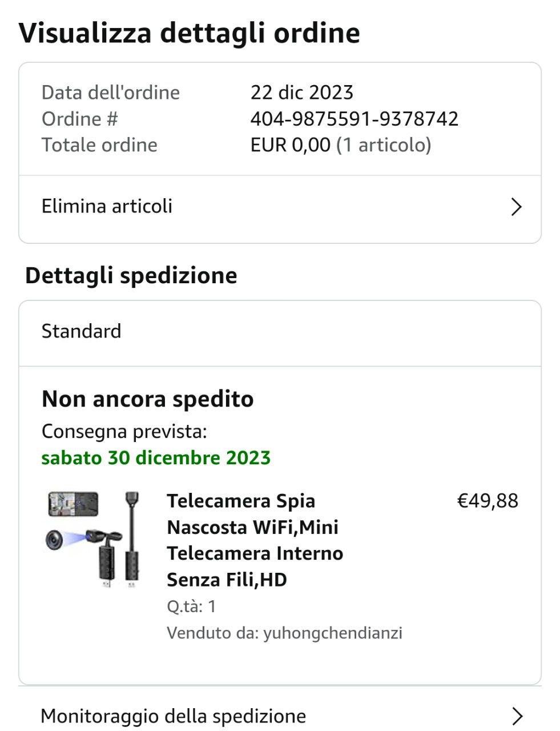Expand the Monitoraggio della spedizione chevron
This screenshot has width=560, height=731.
pos(516,716)
